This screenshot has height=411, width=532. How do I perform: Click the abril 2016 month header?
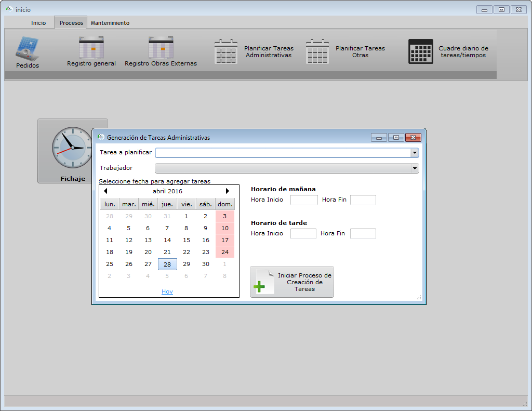(x=168, y=191)
